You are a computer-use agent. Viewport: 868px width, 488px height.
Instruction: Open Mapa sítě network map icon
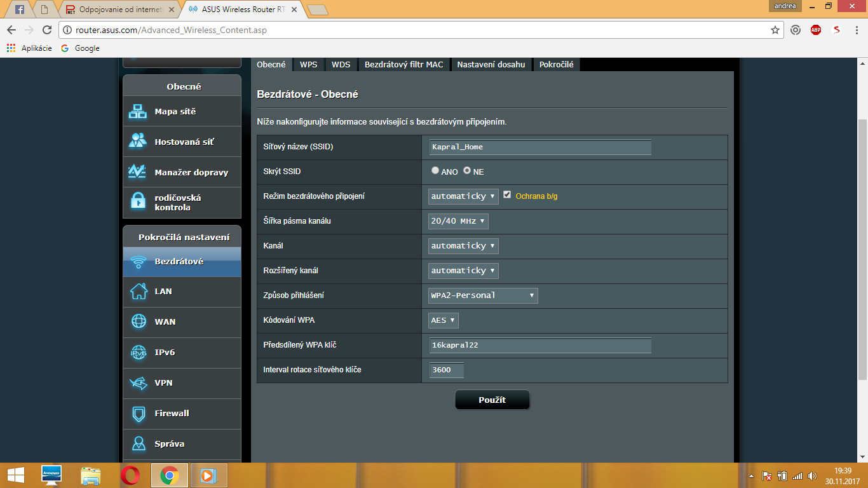[138, 111]
